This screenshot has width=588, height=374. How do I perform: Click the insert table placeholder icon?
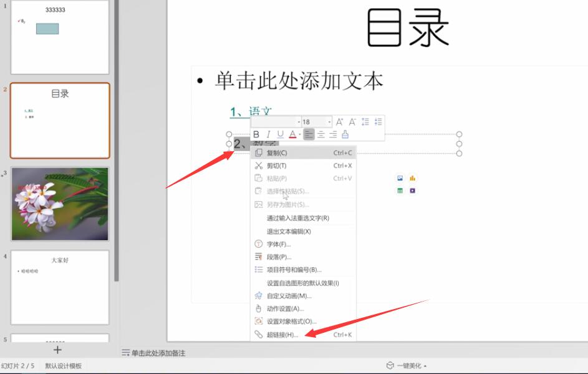[400, 190]
